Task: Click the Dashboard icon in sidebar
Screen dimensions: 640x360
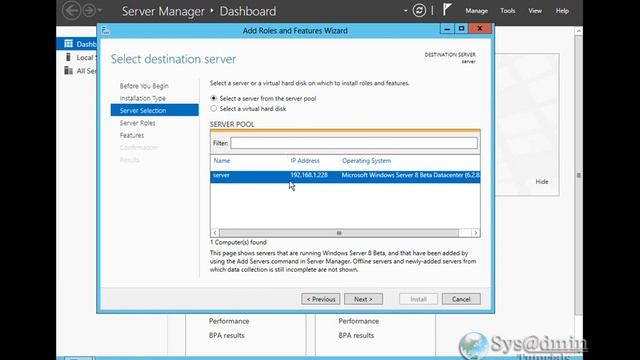Action: 68,44
